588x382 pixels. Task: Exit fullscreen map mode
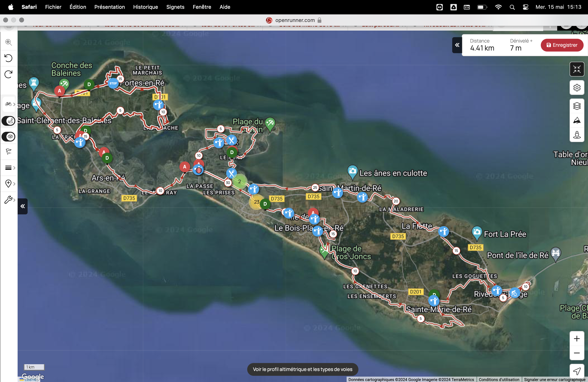pos(577,69)
